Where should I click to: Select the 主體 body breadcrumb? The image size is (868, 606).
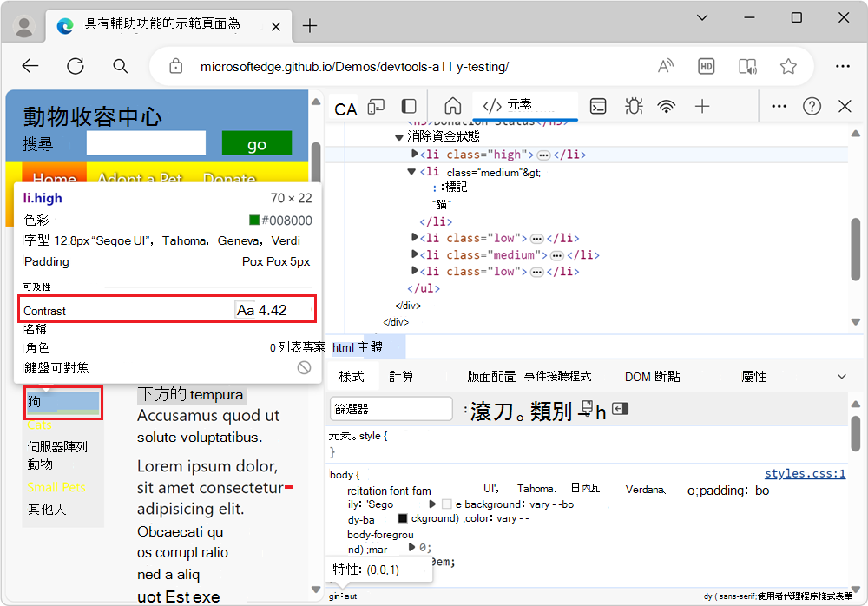click(x=370, y=347)
